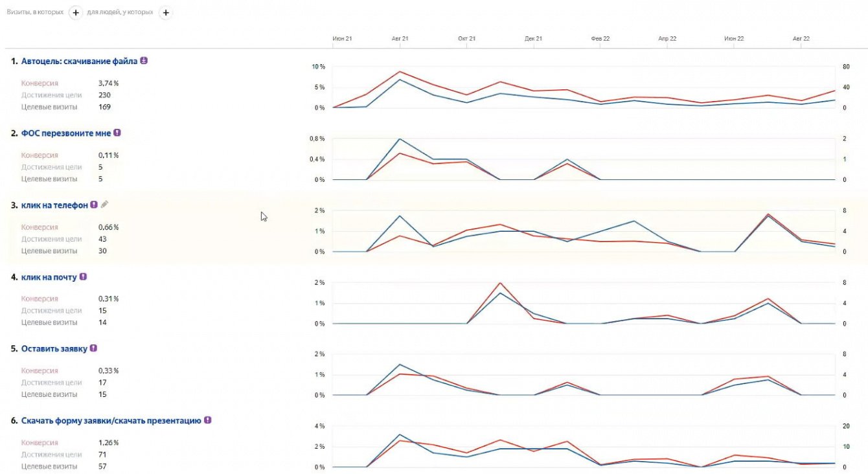The width and height of the screenshot is (868, 474).
Task: Click the «Авг 21» timeline label
Action: pyautogui.click(x=400, y=39)
